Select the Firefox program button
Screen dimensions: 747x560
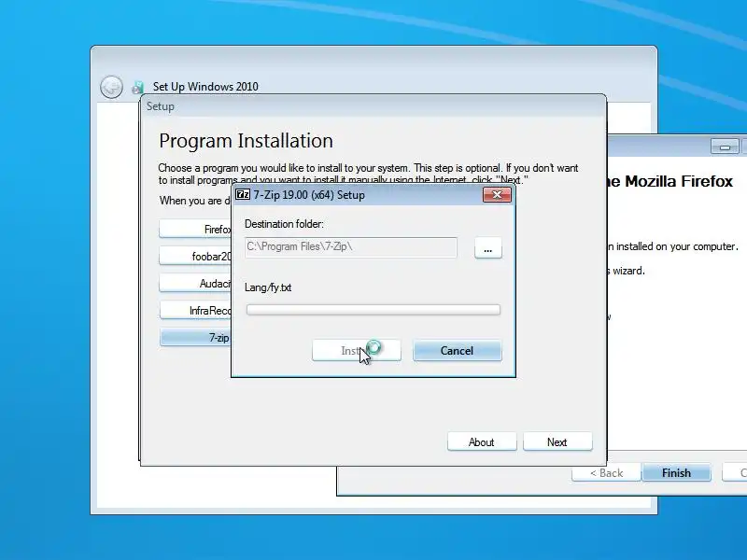pyautogui.click(x=196, y=229)
